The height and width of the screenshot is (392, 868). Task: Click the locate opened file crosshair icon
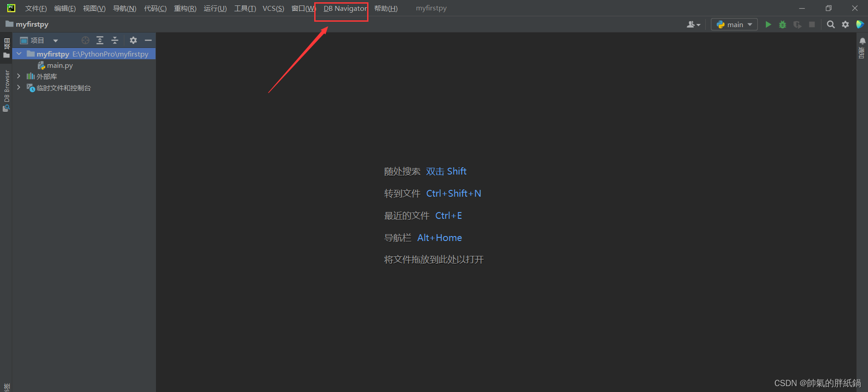(x=85, y=40)
